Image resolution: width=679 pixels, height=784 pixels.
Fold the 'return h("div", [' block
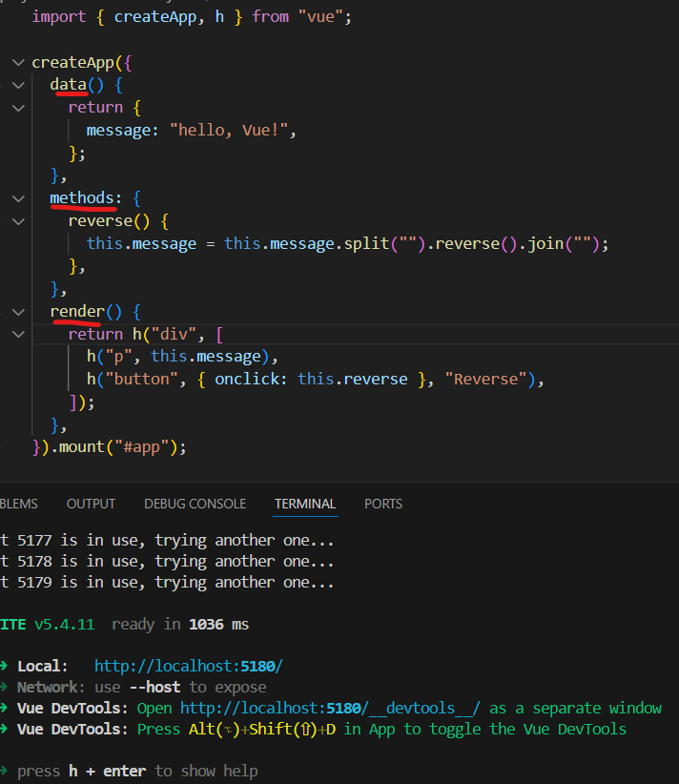pos(18,334)
